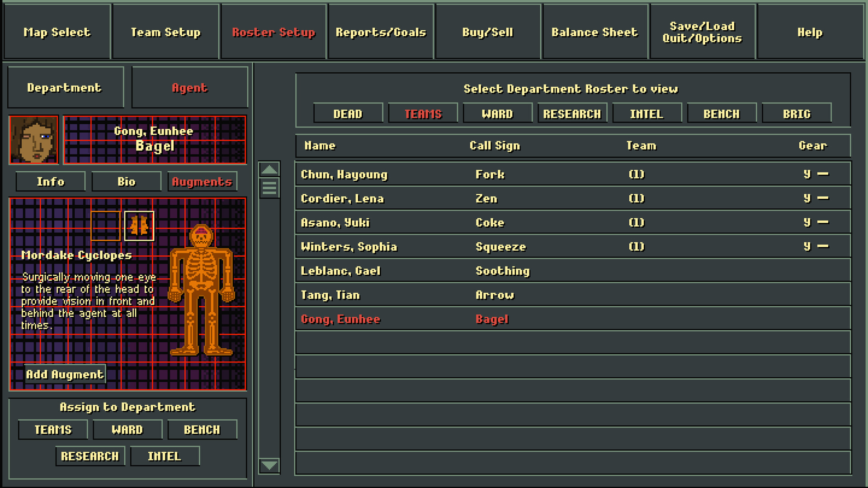Click the gear dash icon beside Cordier, Lena

pyautogui.click(x=823, y=198)
